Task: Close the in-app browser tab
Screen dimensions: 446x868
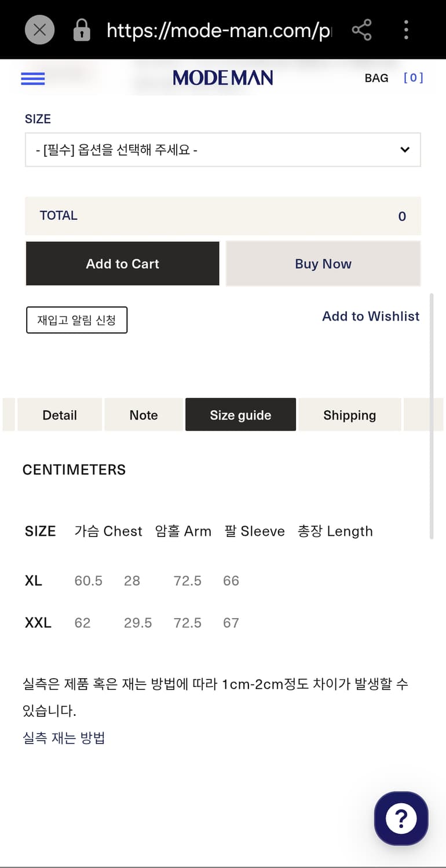Action: click(39, 30)
